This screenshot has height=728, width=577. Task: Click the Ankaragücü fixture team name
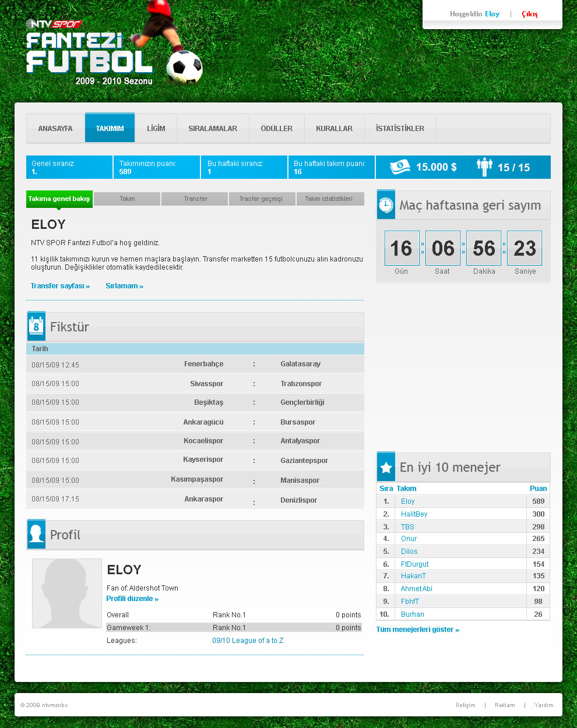(x=203, y=422)
